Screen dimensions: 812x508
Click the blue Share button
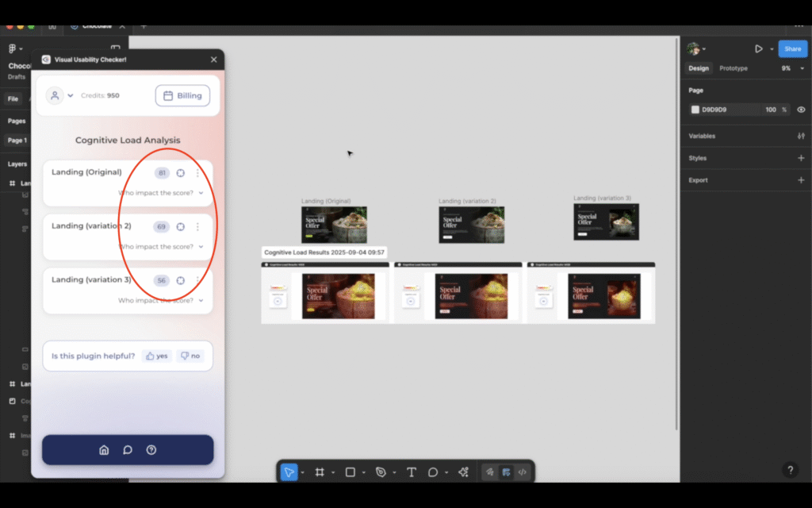click(x=792, y=48)
